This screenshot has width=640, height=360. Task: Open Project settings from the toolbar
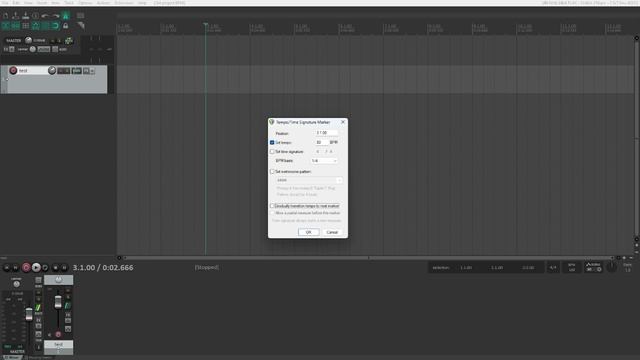[36, 16]
